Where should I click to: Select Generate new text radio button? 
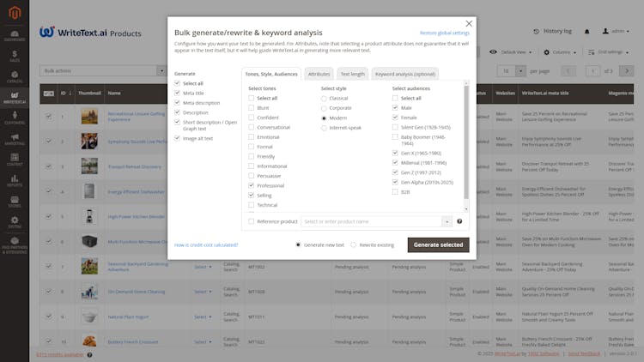pos(298,245)
